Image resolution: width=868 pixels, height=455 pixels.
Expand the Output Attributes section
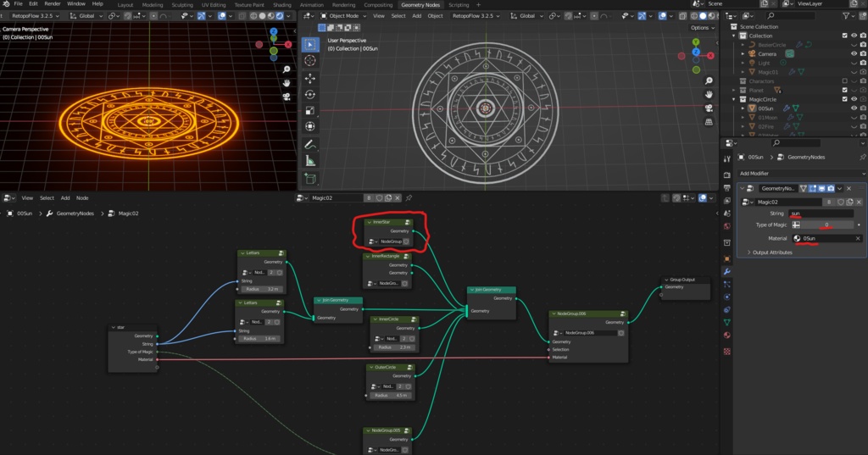pos(771,252)
